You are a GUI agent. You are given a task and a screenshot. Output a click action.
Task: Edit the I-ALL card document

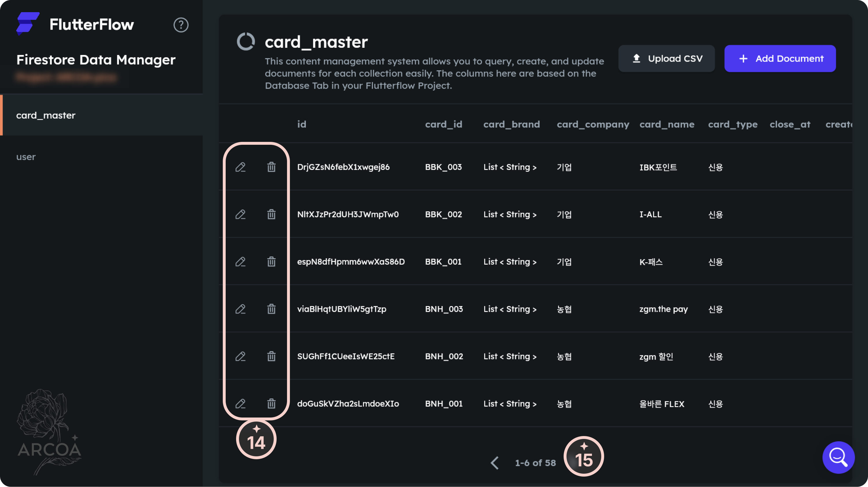point(240,214)
